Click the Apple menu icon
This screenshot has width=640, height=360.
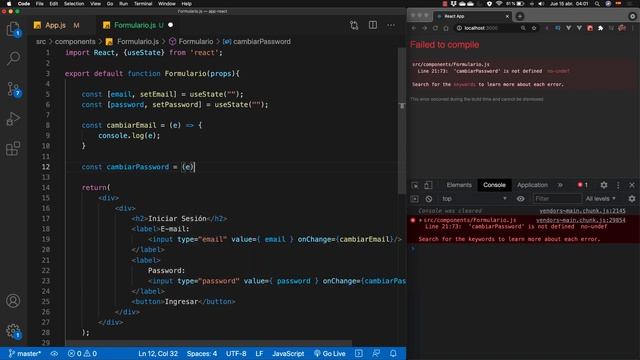[9, 4]
